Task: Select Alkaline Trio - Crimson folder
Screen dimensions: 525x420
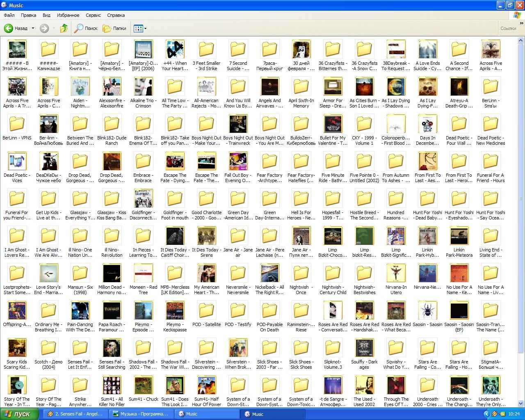Action: click(143, 93)
